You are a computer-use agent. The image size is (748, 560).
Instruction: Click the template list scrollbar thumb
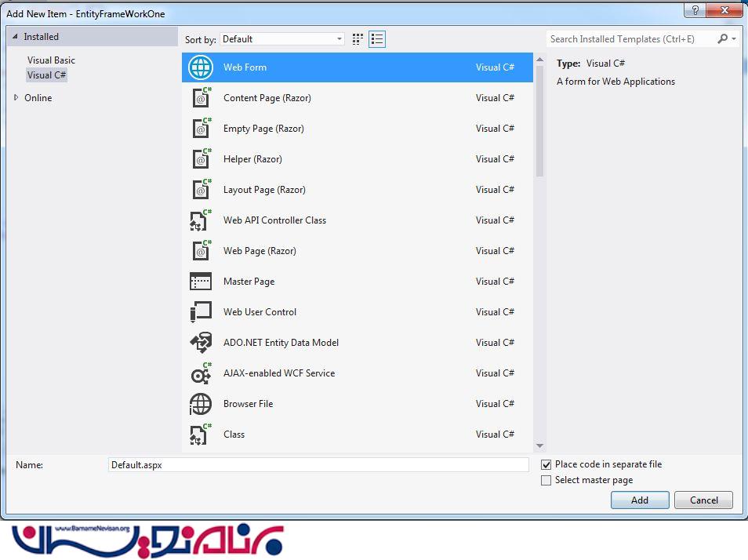(x=539, y=121)
